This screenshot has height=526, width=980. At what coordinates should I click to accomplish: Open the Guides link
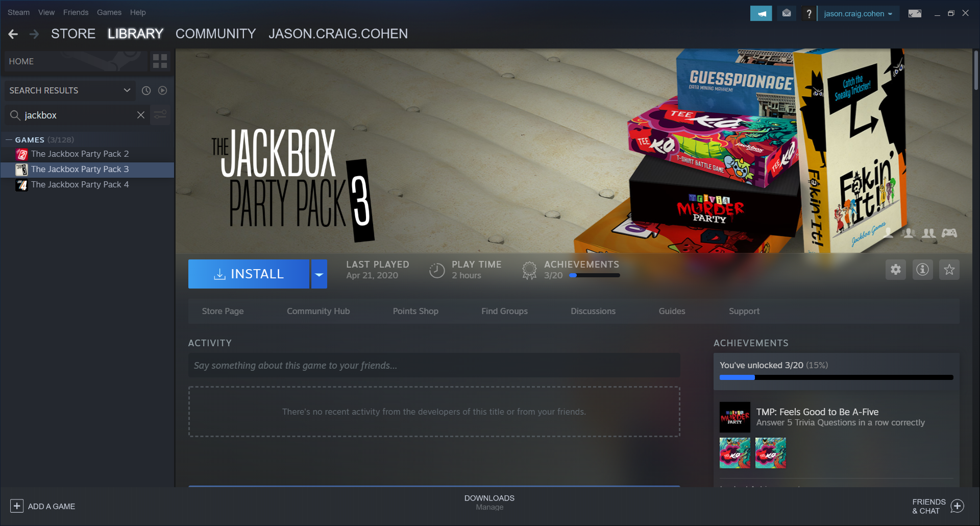(x=672, y=311)
